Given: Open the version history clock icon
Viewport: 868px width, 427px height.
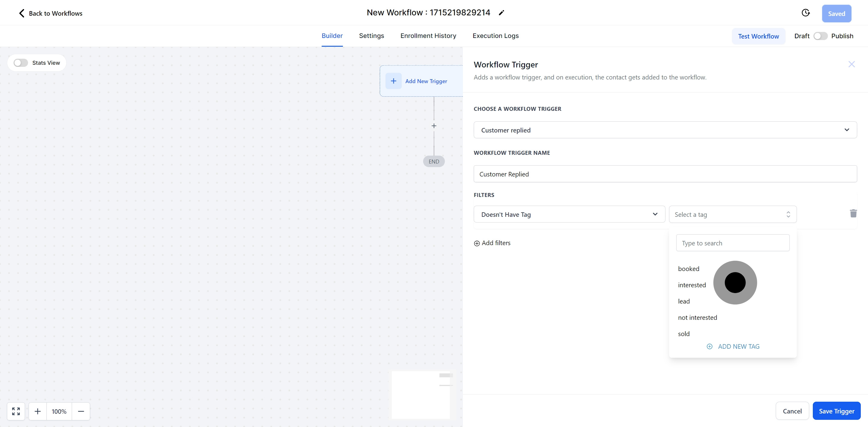Looking at the screenshot, I should click(x=805, y=13).
